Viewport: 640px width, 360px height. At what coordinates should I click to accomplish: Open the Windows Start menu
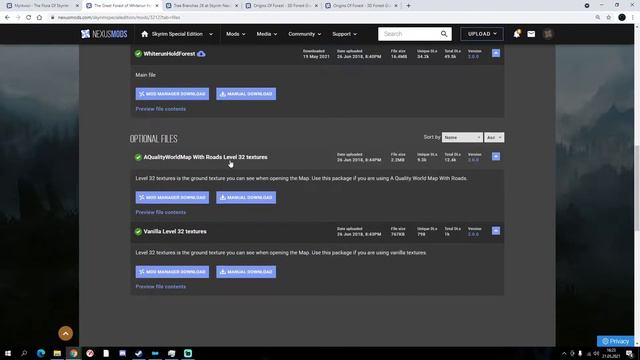point(7,353)
